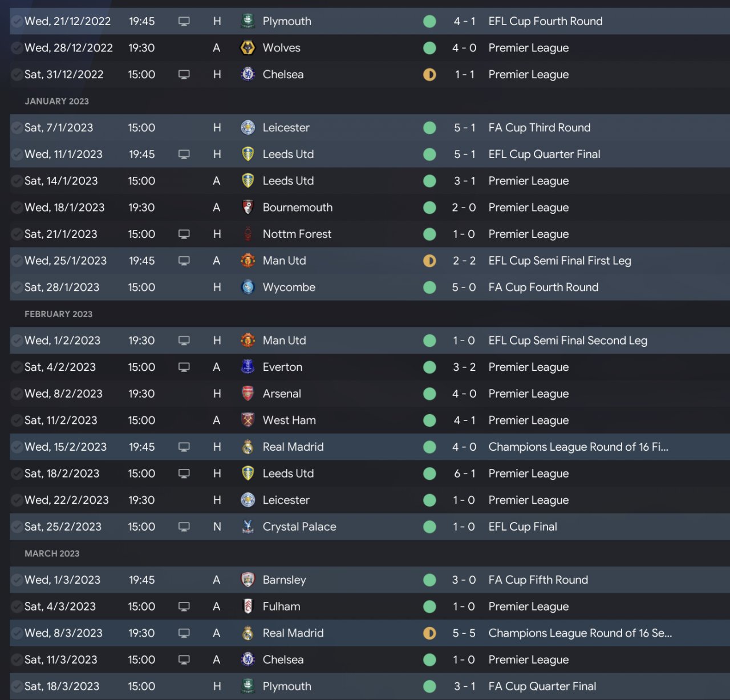Click the Wolves club badge
730x700 pixels.
click(248, 48)
